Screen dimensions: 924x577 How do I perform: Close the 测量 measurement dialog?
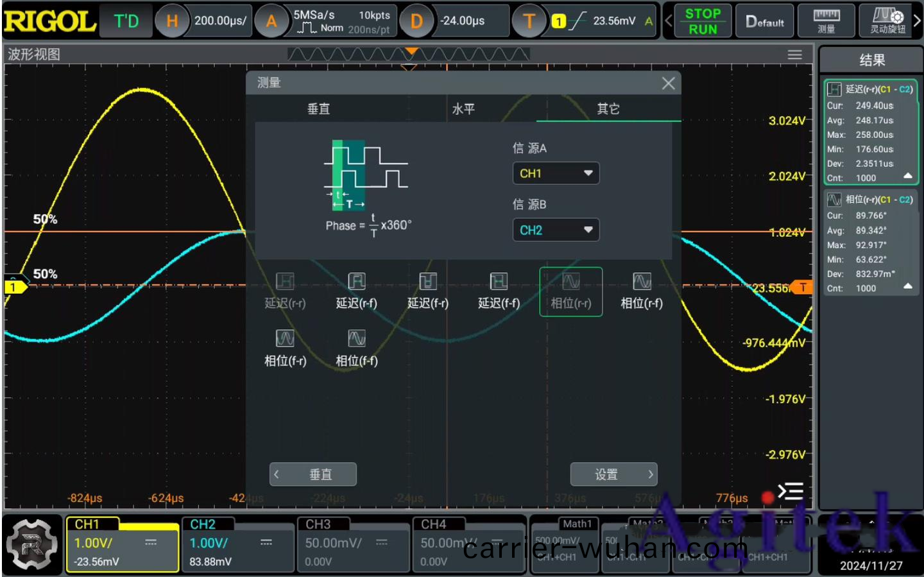coord(668,83)
